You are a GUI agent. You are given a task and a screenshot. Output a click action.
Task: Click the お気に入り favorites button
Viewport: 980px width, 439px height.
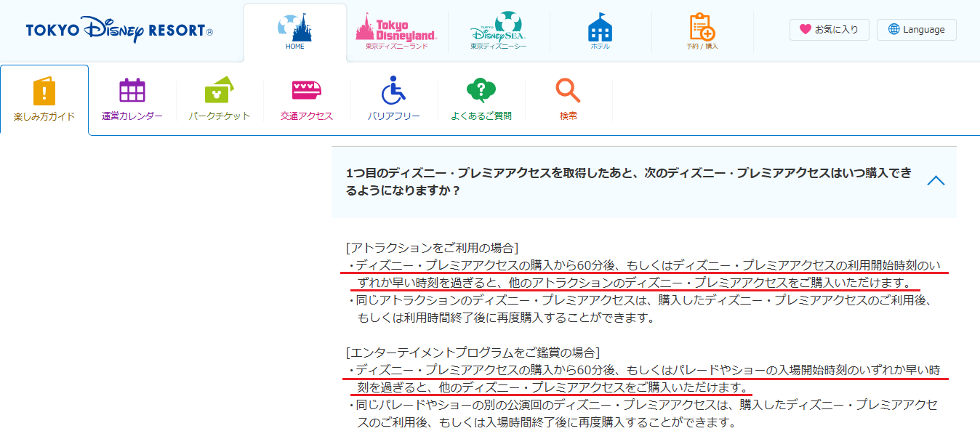(x=829, y=30)
